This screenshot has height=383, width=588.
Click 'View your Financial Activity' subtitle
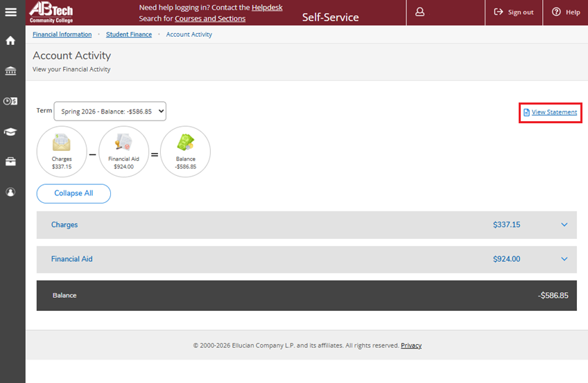pyautogui.click(x=71, y=69)
